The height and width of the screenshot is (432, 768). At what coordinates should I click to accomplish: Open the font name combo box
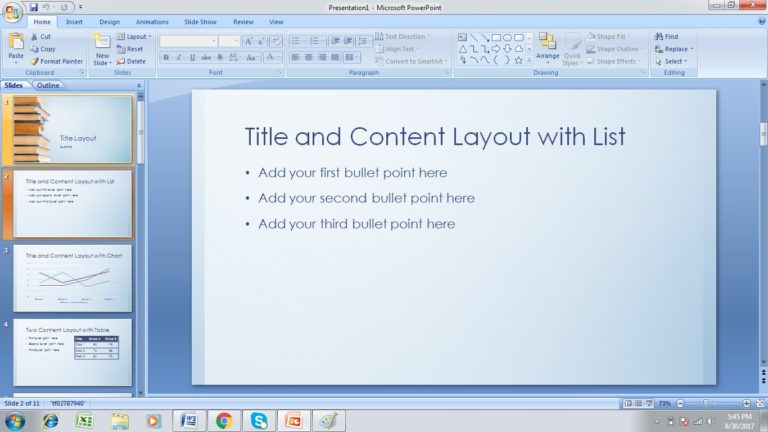[x=189, y=41]
